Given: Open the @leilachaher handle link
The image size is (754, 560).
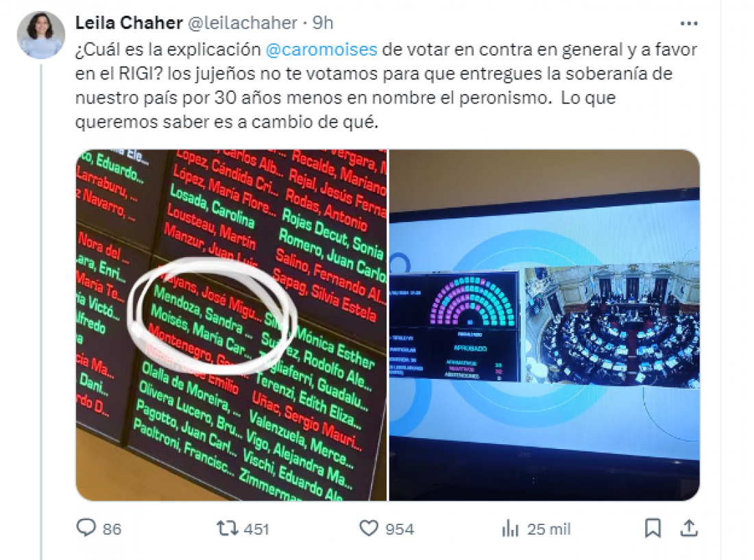Looking at the screenshot, I should click(x=243, y=23).
